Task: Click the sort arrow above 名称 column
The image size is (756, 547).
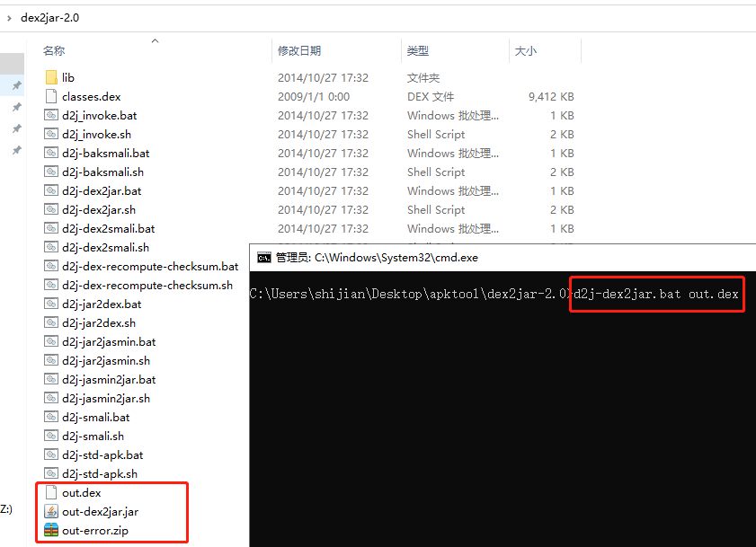Action: tap(155, 40)
